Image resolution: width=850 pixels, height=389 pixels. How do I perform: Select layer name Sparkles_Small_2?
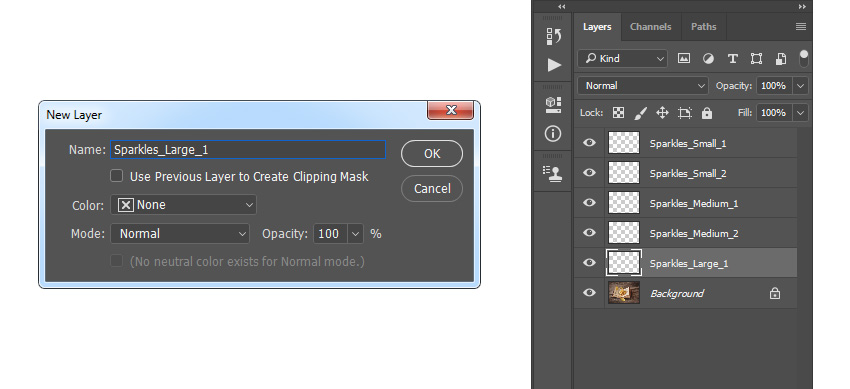coord(688,173)
